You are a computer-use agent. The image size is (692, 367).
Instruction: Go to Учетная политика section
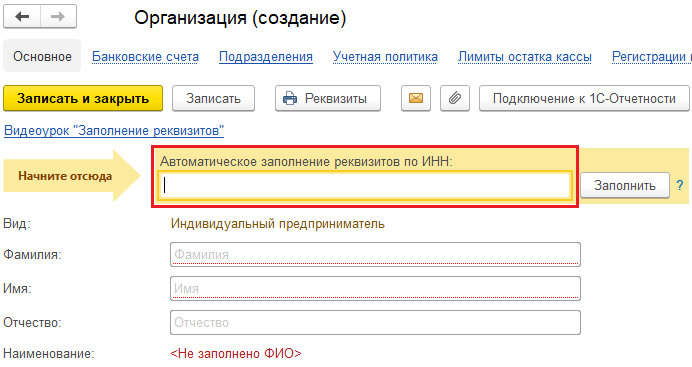pyautogui.click(x=385, y=57)
